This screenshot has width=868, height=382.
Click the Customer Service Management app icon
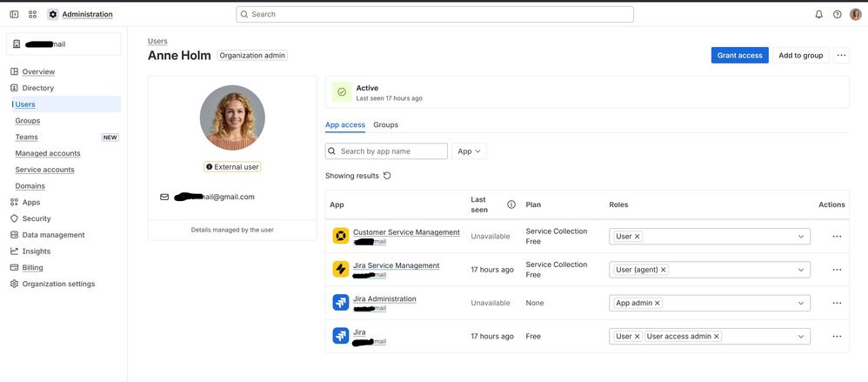[340, 236]
